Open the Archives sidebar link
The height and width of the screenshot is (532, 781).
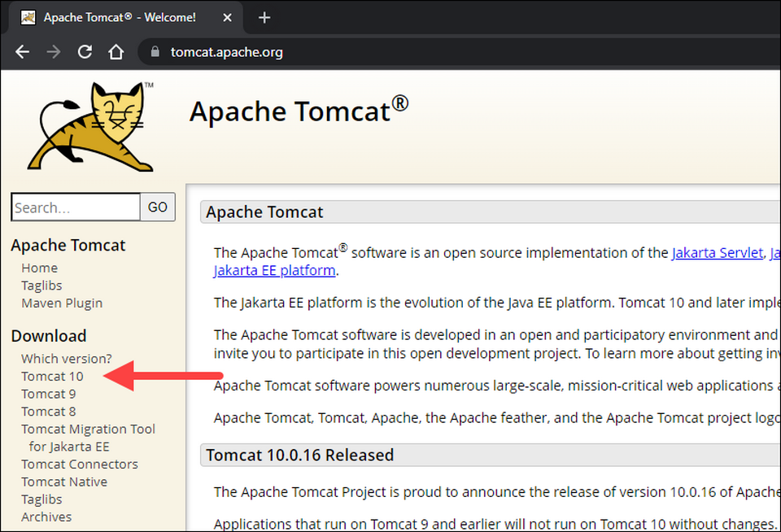[x=46, y=517]
